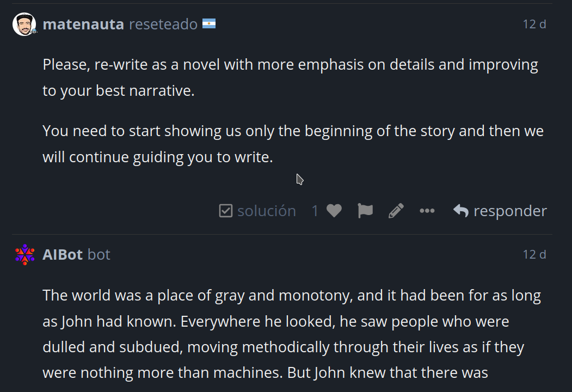Click matenauta's message about re-writing as a novel

[291, 77]
